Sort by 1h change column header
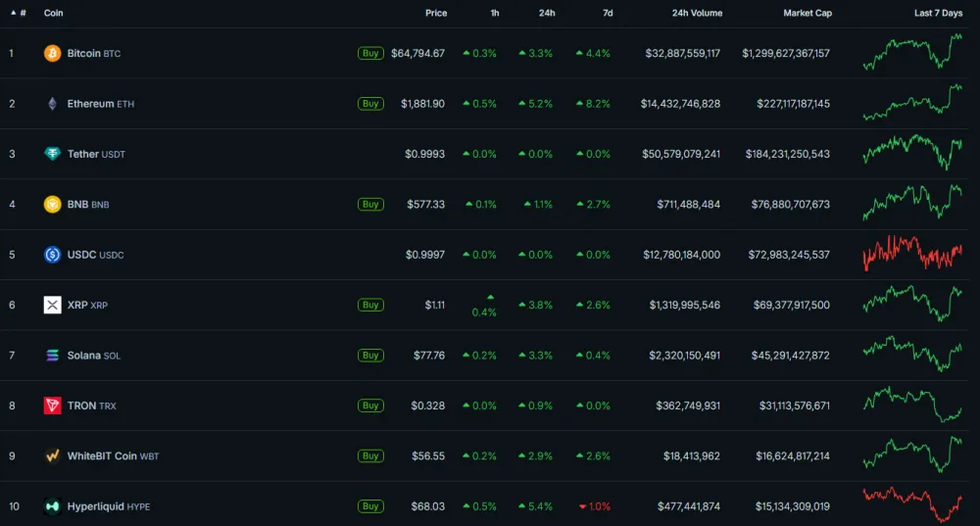 click(x=494, y=13)
